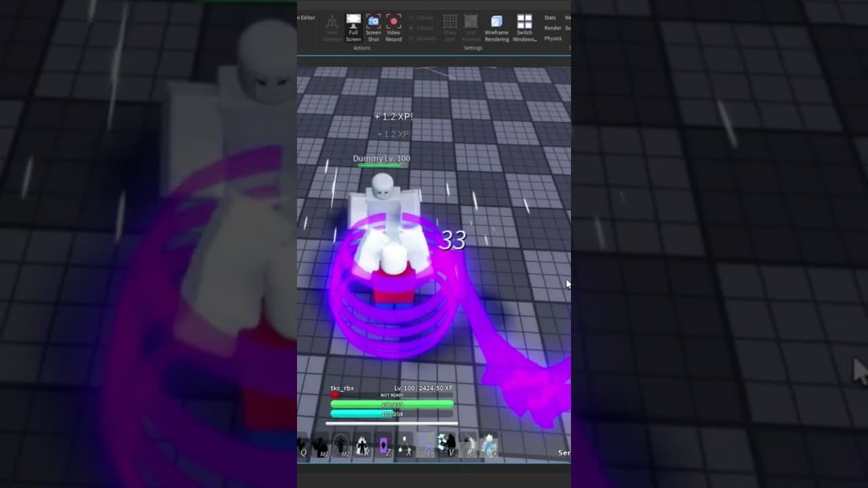Click the cyan energy bar
Screen dimensions: 868x488
pos(392,413)
